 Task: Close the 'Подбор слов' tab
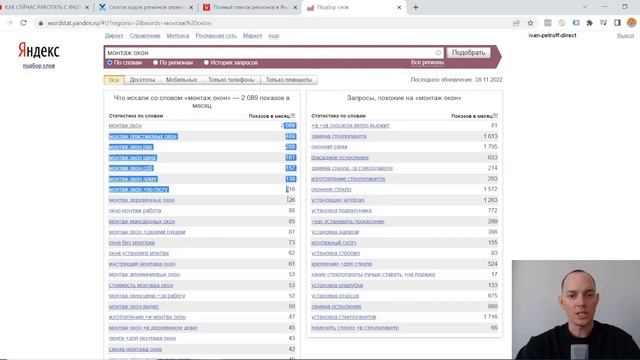click(x=399, y=7)
